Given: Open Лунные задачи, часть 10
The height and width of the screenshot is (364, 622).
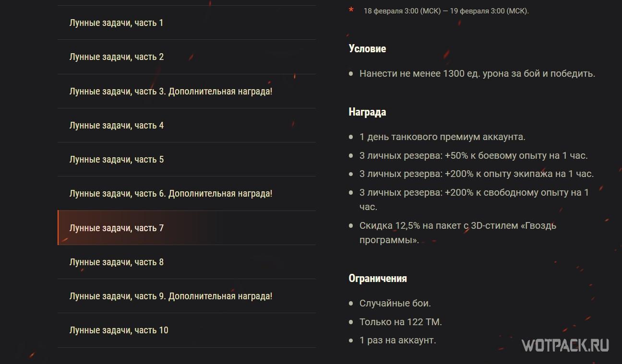Looking at the screenshot, I should tap(186, 330).
